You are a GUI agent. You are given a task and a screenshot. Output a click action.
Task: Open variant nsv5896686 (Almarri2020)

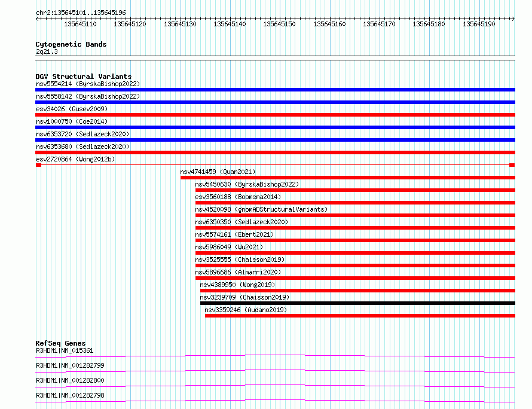(x=238, y=272)
